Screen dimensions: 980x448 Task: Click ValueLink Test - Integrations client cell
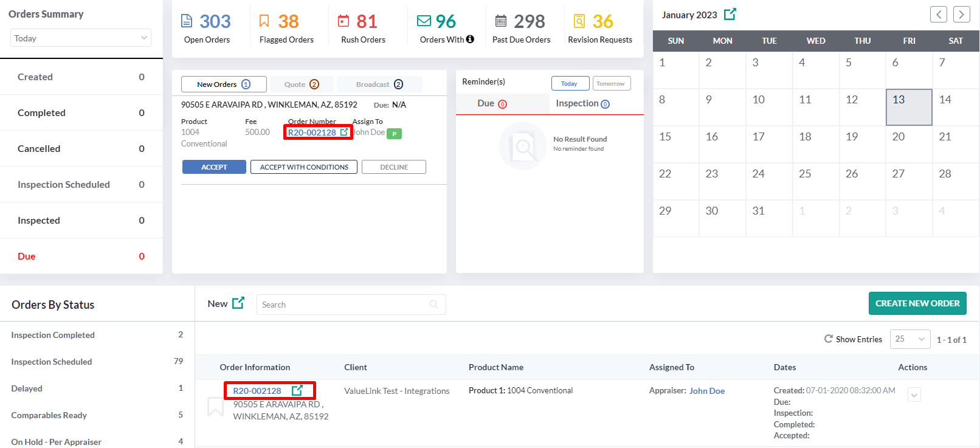pyautogui.click(x=397, y=391)
